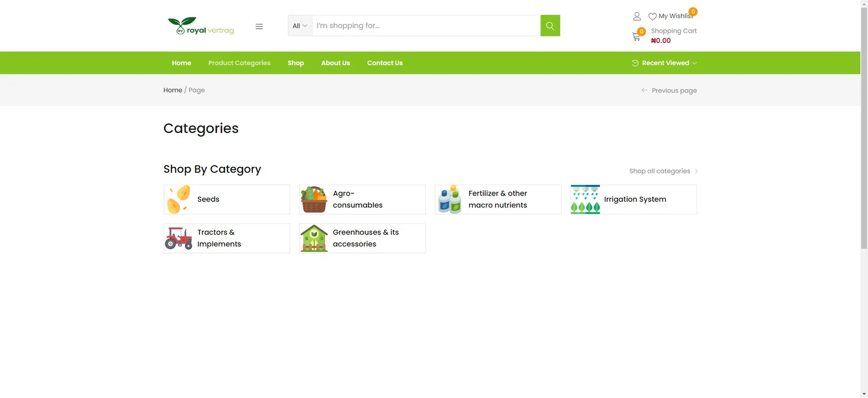Focus the I'm shopping for search field
The image size is (868, 398).
click(x=426, y=26)
